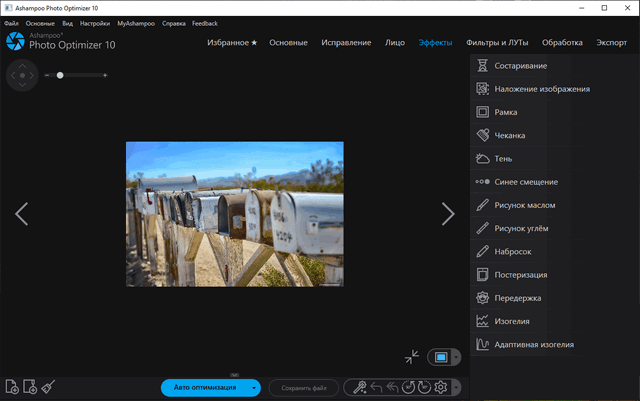The height and width of the screenshot is (401, 640).
Task: Open the Настройки menu
Action: (95, 21)
